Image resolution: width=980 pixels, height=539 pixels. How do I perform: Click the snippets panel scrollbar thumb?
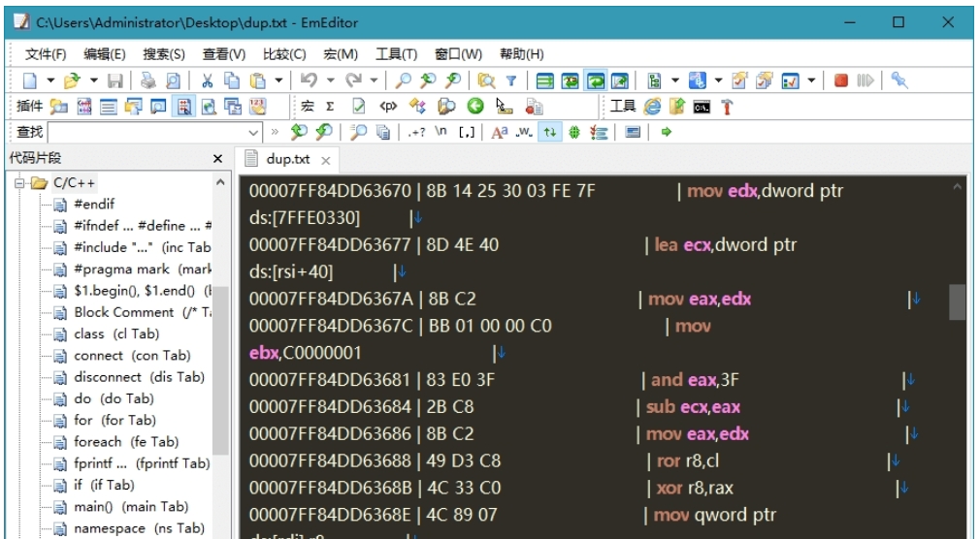point(220,370)
